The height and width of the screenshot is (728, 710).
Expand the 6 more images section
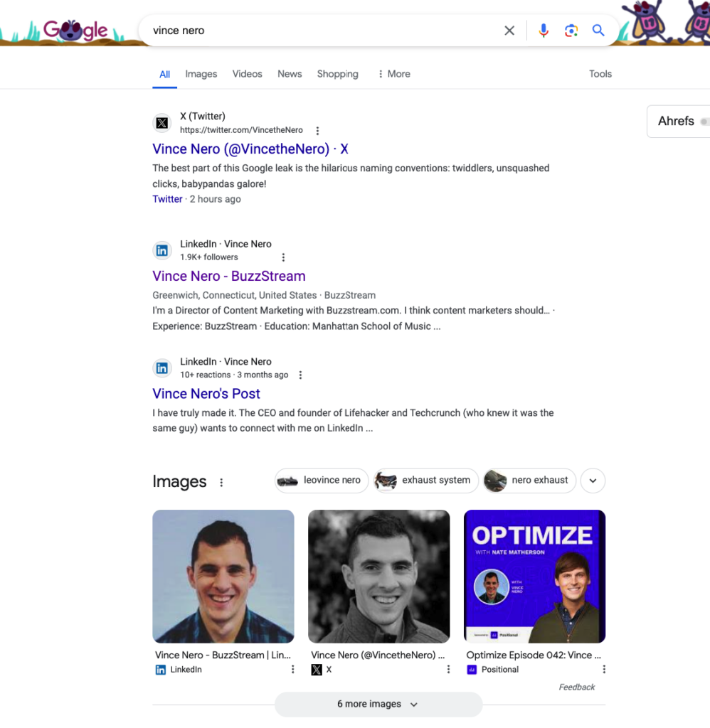[378, 704]
